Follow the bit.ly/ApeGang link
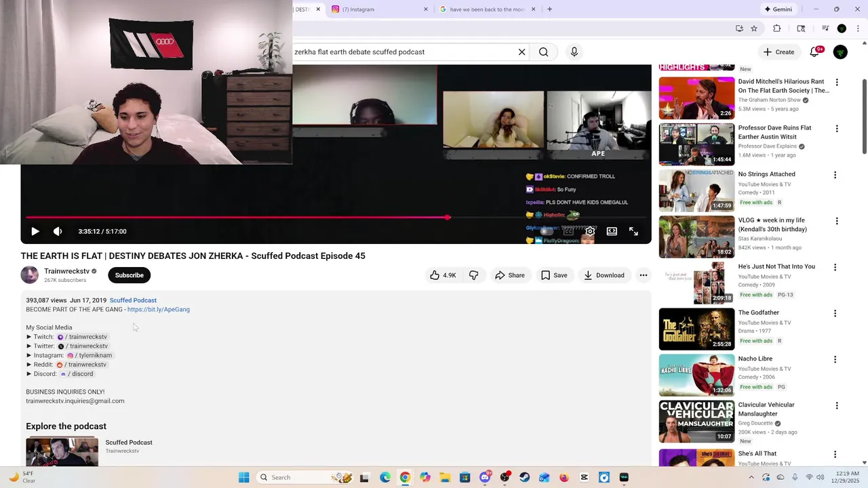The width and height of the screenshot is (868, 488). (x=158, y=310)
